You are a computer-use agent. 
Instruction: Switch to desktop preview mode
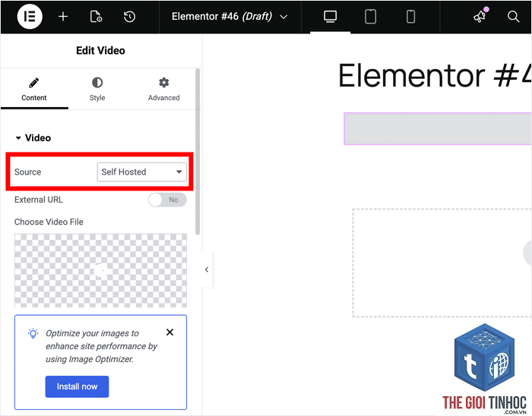click(x=330, y=17)
